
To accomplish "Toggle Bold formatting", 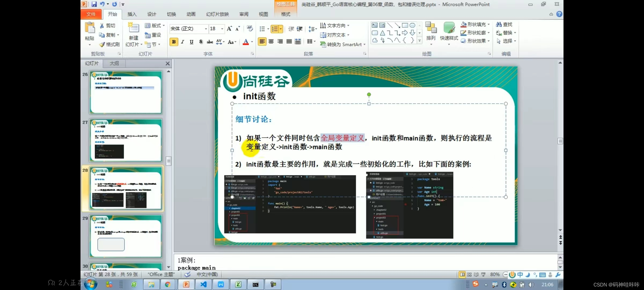I will pyautogui.click(x=174, y=42).
